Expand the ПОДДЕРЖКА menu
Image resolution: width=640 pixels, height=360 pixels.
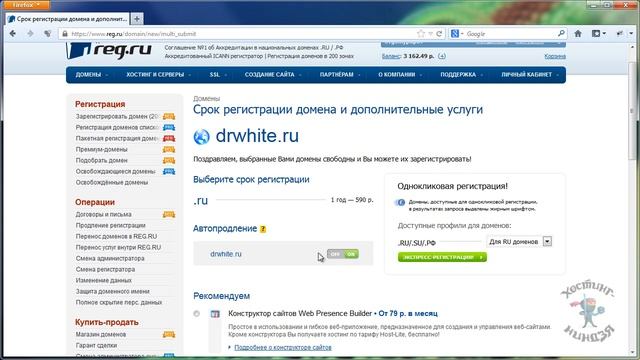click(462, 75)
